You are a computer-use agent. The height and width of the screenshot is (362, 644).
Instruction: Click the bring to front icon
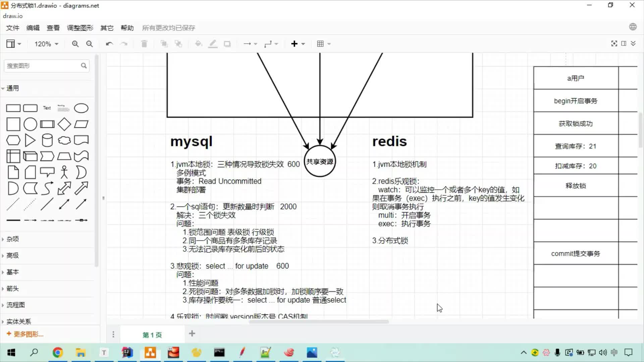pyautogui.click(x=164, y=44)
